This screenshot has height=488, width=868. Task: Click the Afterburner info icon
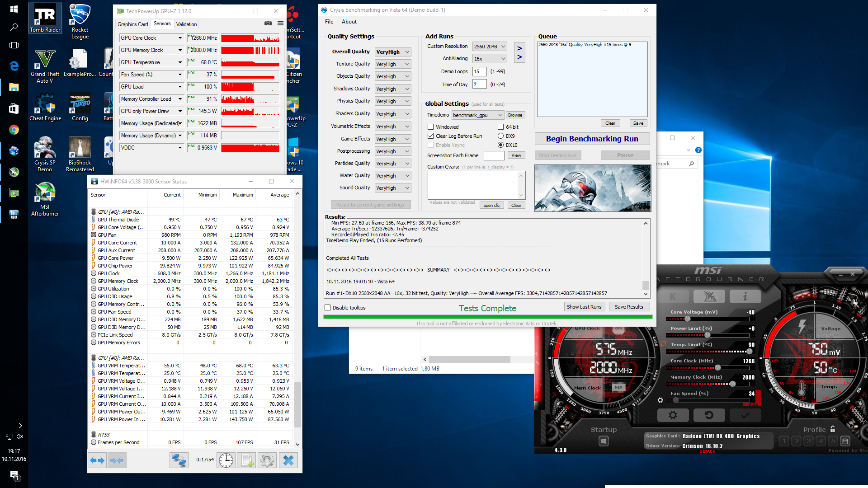point(745,296)
